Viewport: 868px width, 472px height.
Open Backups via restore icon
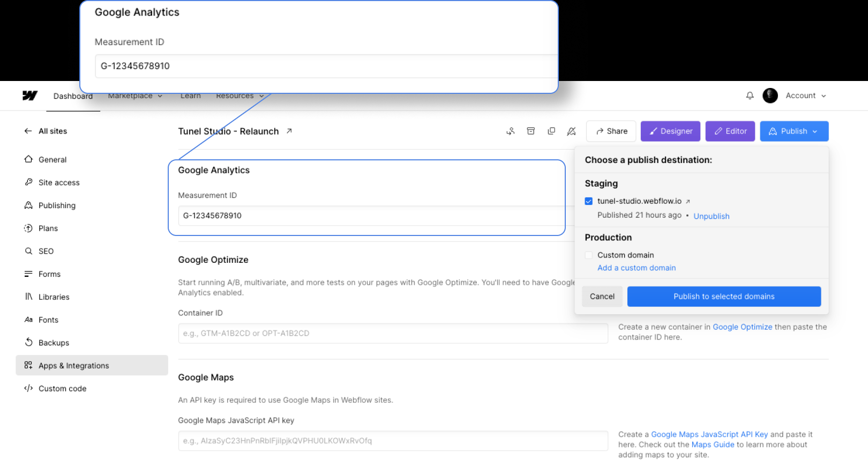pos(28,342)
